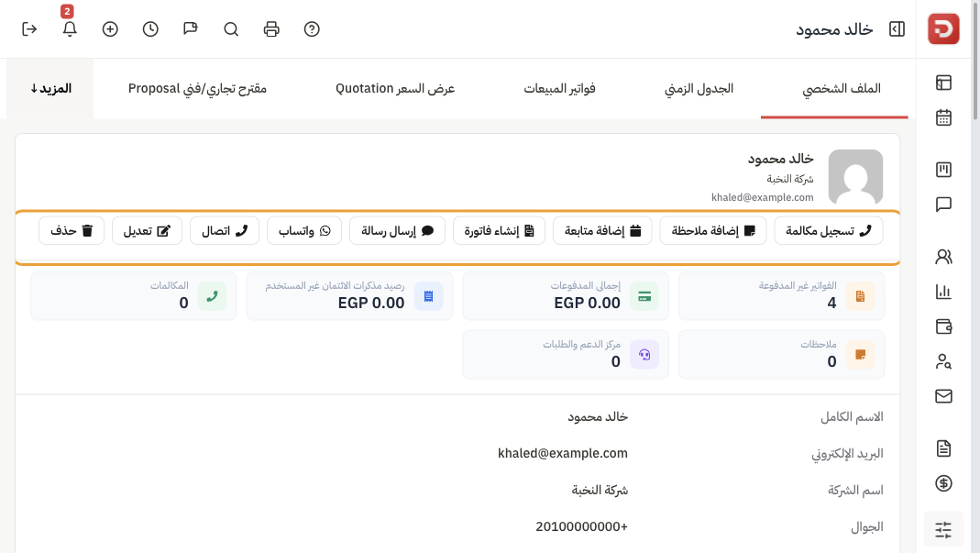
Task: Click the calls green phone icon
Action: [x=212, y=296]
